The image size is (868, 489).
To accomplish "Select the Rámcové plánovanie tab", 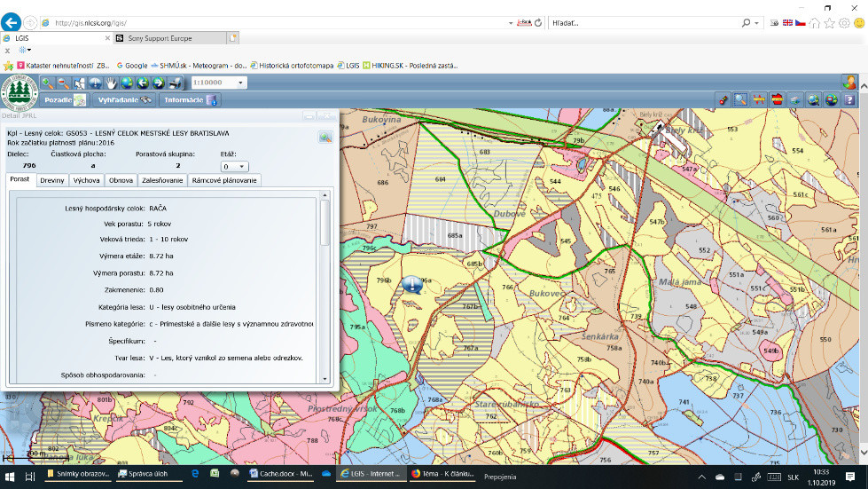I will point(224,180).
